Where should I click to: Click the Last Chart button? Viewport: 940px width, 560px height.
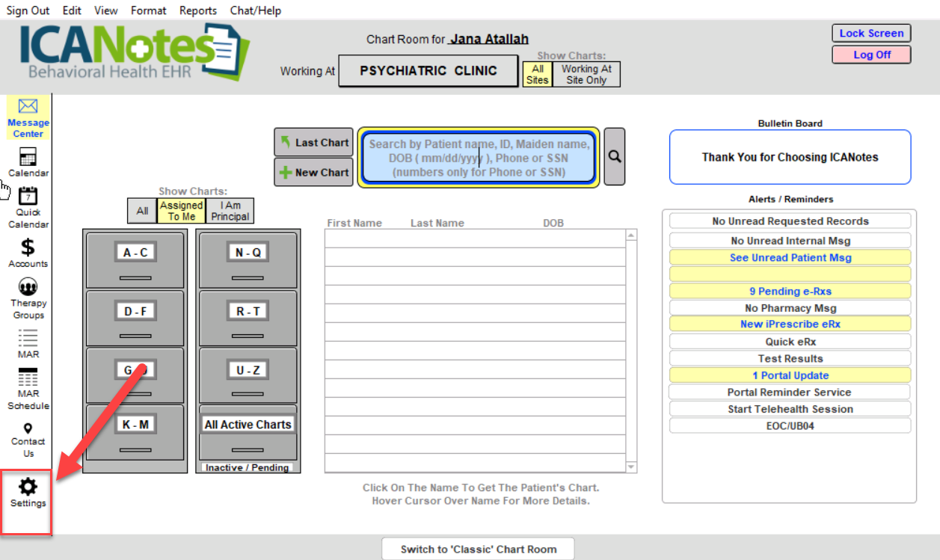coord(313,142)
